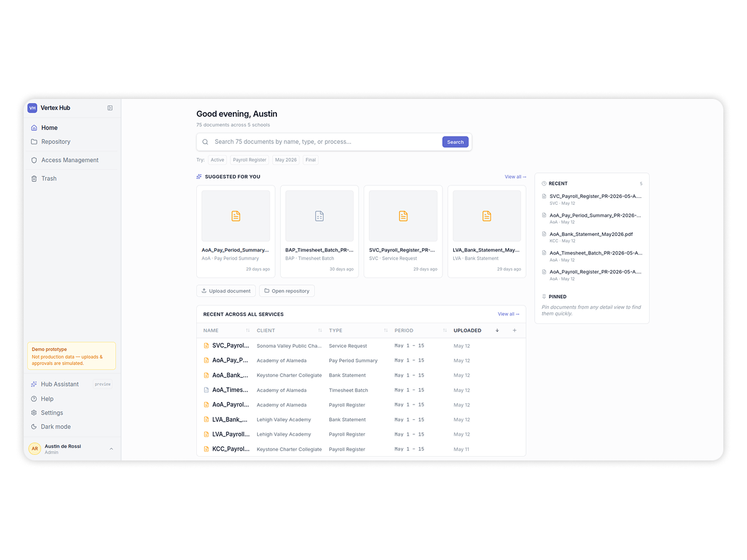Open the SVC_Payroll_Register suggested card thumbnail

403,216
